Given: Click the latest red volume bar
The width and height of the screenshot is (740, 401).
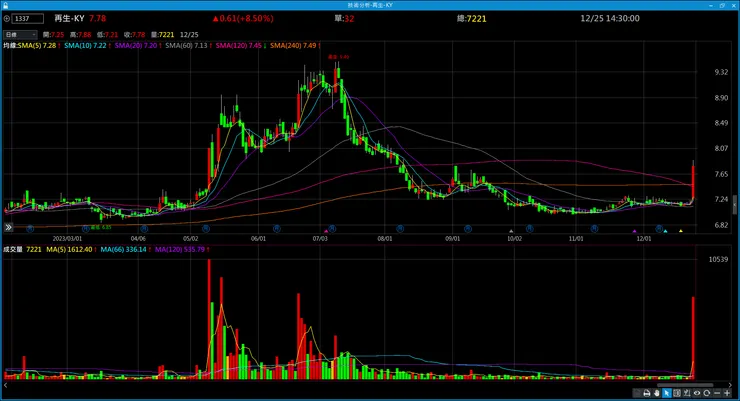Looking at the screenshot, I should 693,337.
